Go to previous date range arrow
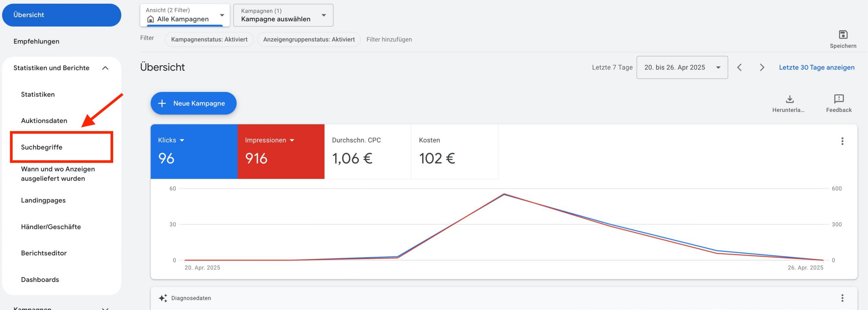 point(739,67)
